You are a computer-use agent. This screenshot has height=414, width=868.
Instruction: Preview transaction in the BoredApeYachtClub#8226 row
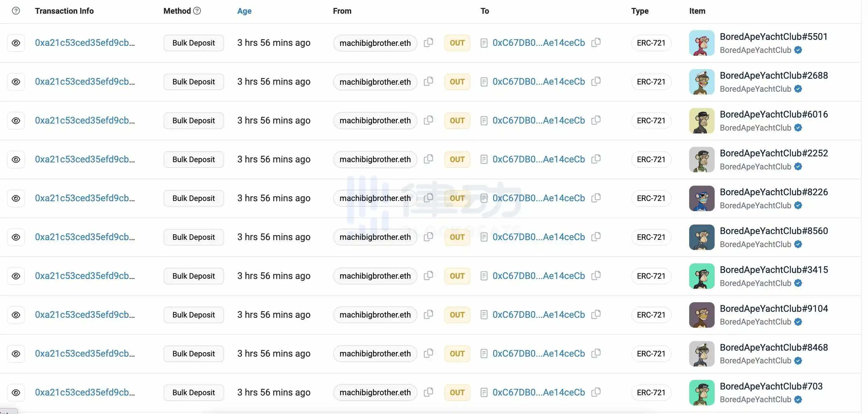point(16,198)
